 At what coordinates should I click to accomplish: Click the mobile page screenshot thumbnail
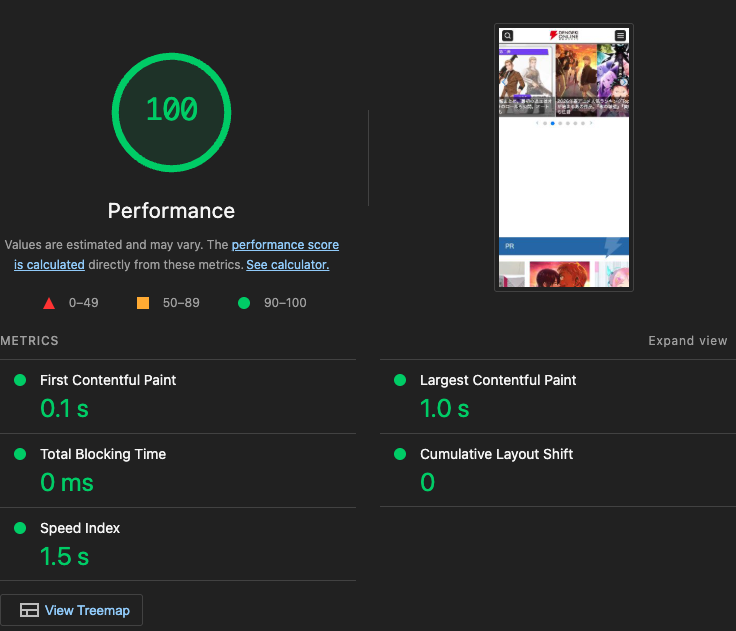point(564,158)
